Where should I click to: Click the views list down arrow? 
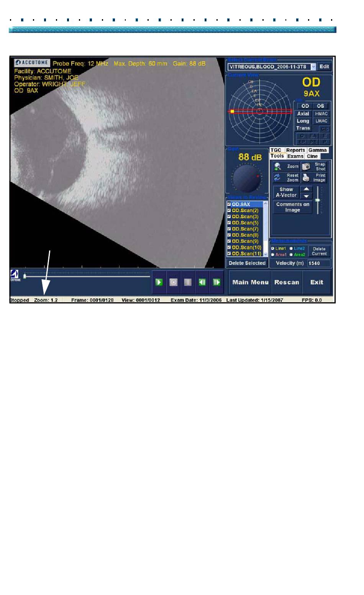[x=265, y=254]
